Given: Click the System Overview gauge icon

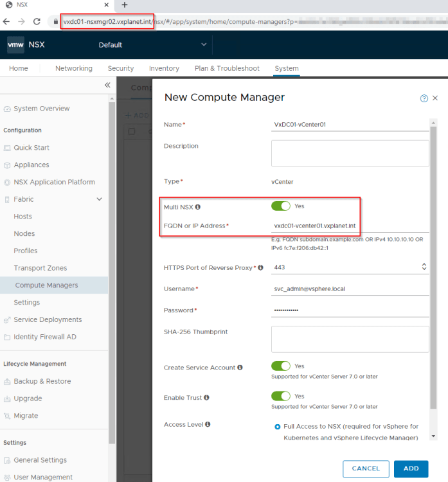Looking at the screenshot, I should pos(7,109).
